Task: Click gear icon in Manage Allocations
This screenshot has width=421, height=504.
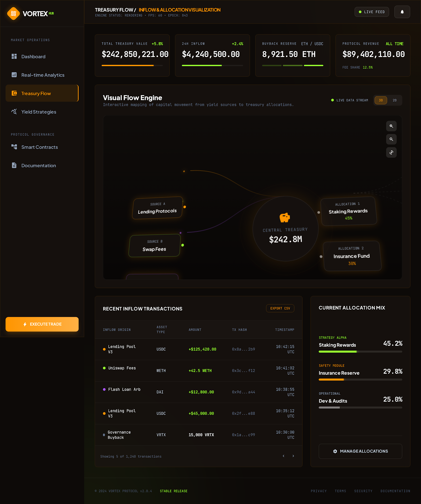Action: [335, 451]
